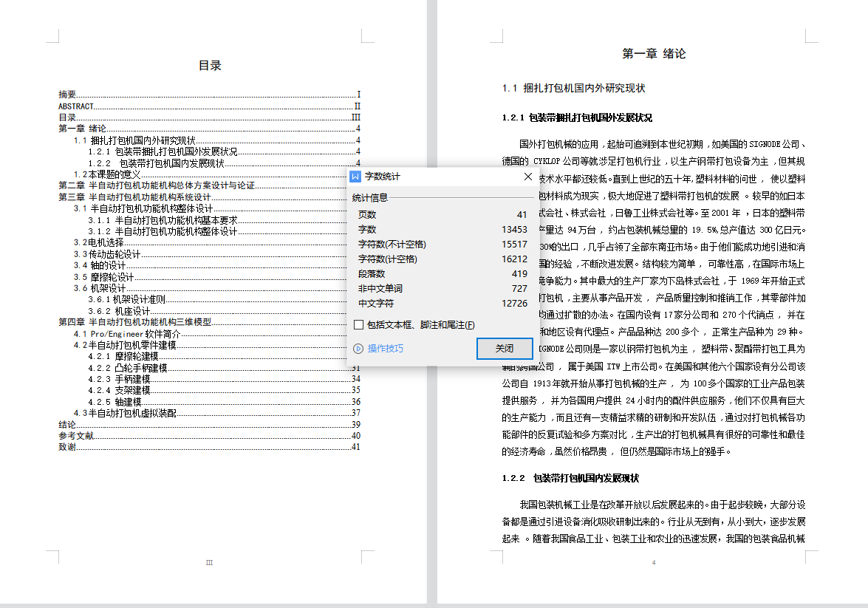The height and width of the screenshot is (608, 868).
Task: Click the 字数统计 dialog title text
Action: [382, 177]
